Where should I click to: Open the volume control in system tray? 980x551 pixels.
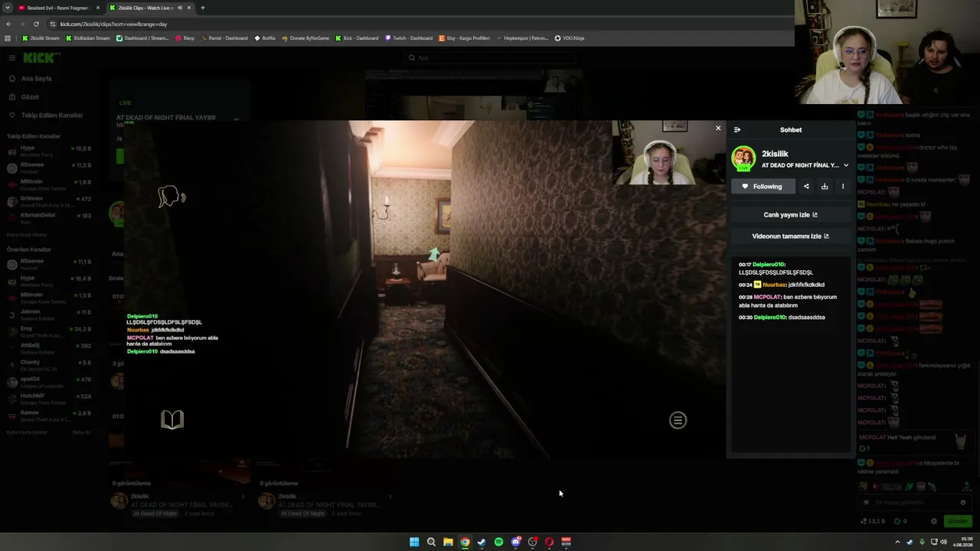[943, 542]
